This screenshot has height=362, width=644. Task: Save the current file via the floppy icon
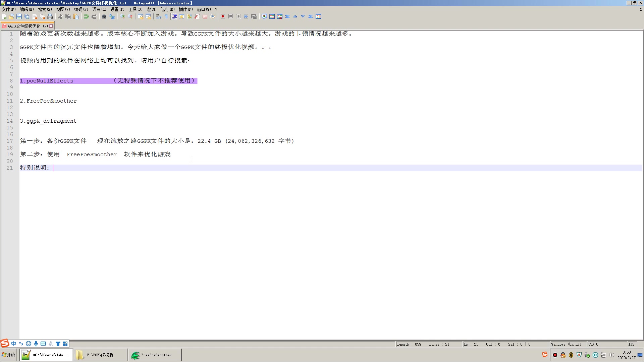click(19, 16)
